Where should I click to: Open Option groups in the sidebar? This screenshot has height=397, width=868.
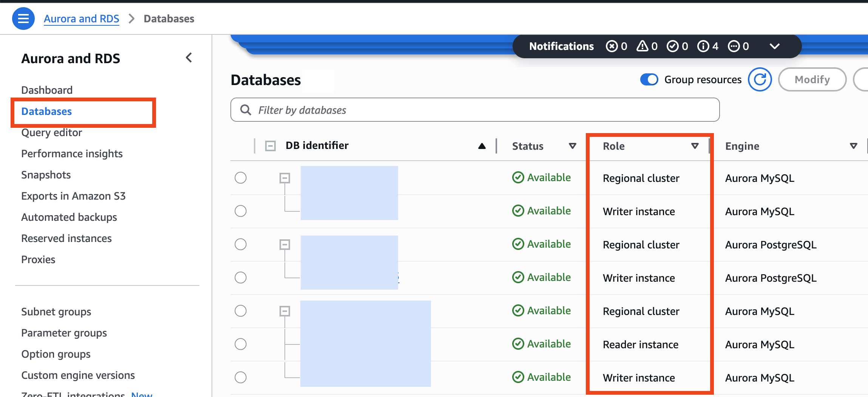[56, 354]
